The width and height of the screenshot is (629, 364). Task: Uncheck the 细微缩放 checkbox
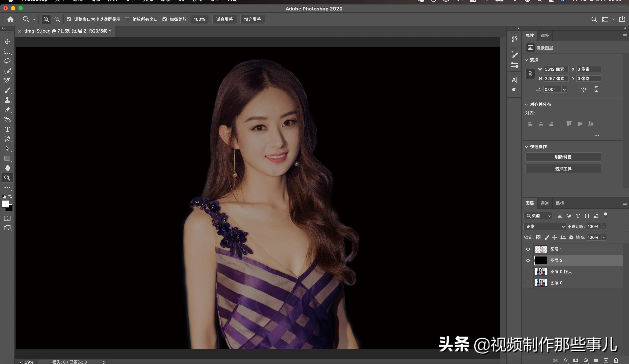(165, 19)
